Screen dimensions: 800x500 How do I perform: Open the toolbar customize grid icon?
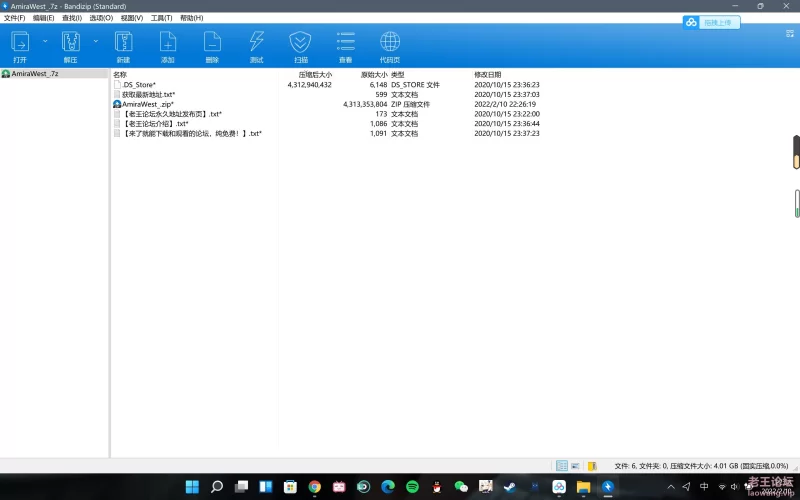coord(790,34)
